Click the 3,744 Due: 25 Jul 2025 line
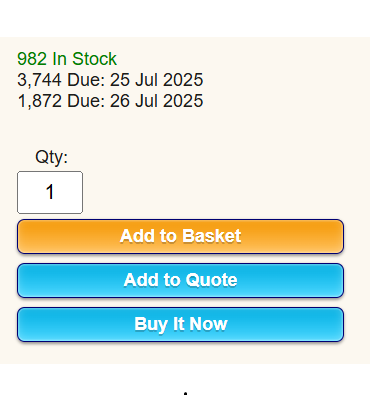Viewport: 370px width, 402px height. tap(110, 80)
